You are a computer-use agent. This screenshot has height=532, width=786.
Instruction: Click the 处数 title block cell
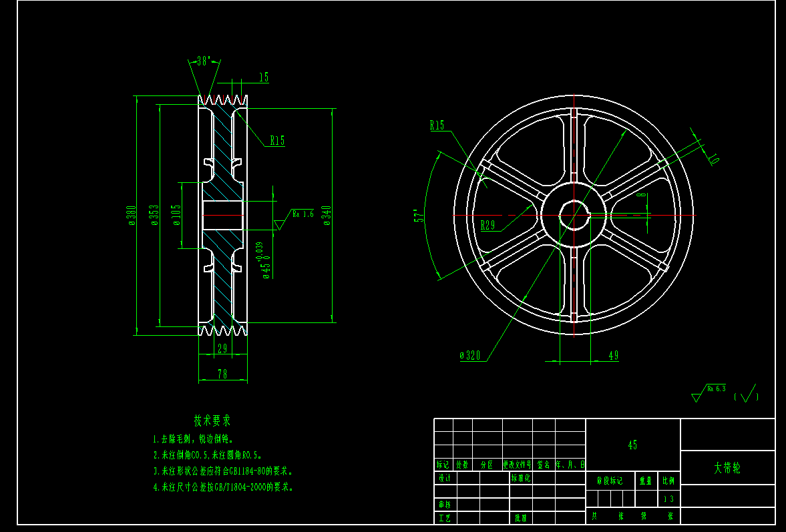462,465
